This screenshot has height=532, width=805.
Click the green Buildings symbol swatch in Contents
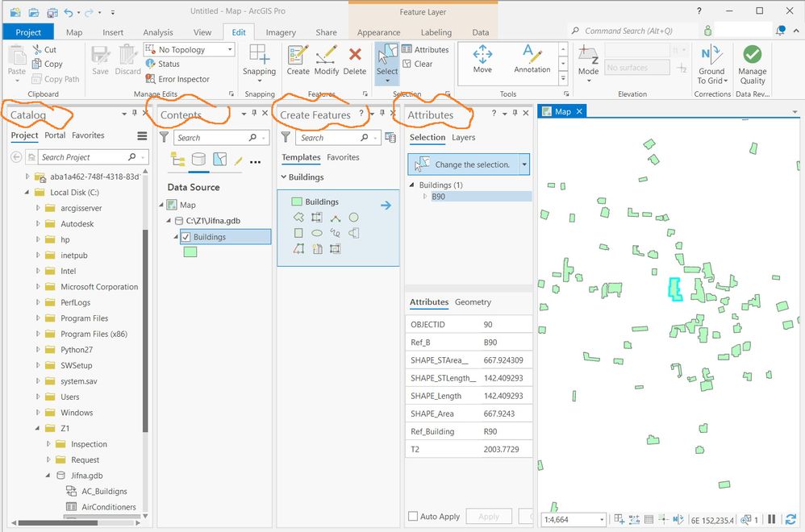tap(190, 251)
